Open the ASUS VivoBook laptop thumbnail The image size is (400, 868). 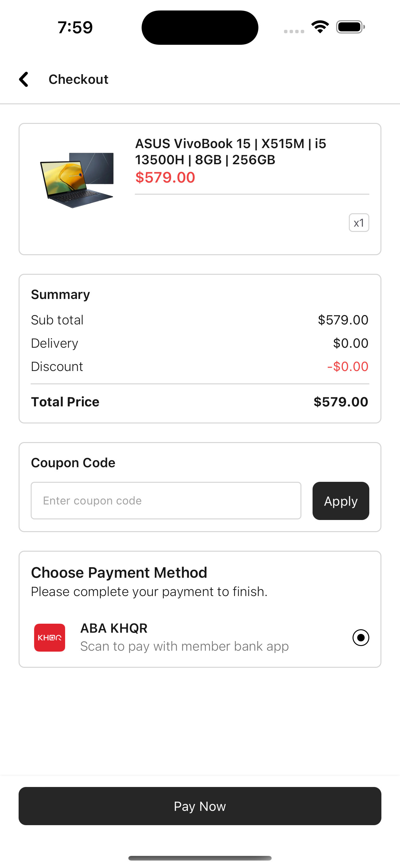pos(77,180)
